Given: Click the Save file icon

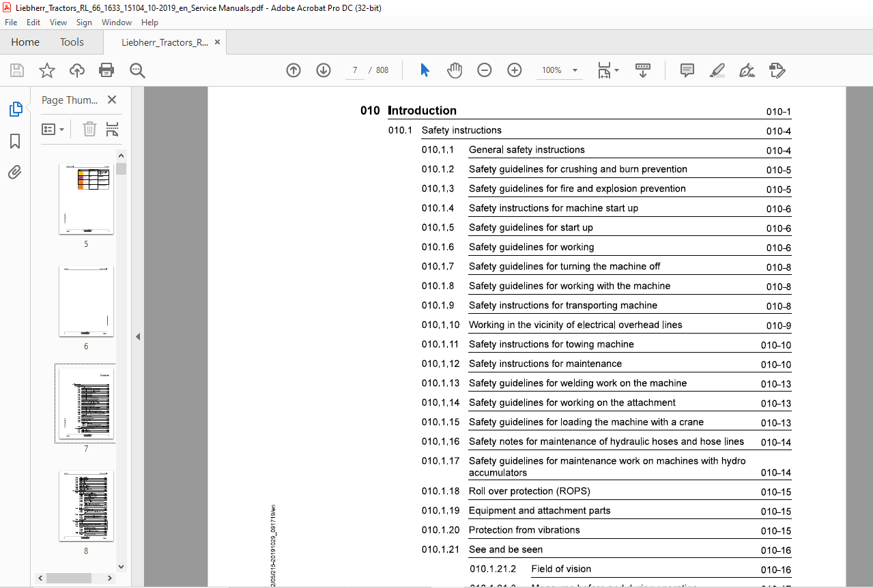Looking at the screenshot, I should 17,70.
